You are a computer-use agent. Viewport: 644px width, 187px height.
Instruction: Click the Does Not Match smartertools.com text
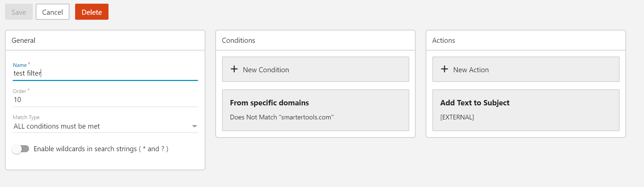coord(281,117)
